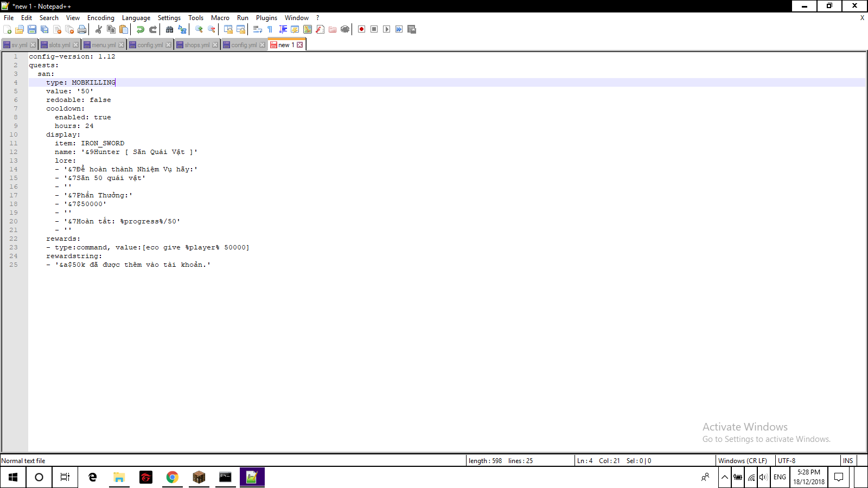Open the Windows Start menu

click(12, 477)
